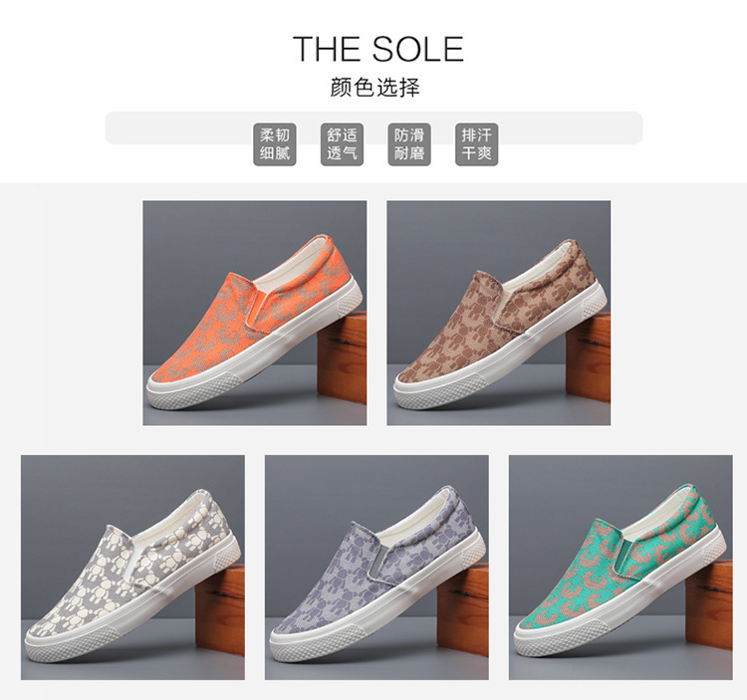
Task: Click the 舒适透气 feature badge
Action: tap(342, 144)
